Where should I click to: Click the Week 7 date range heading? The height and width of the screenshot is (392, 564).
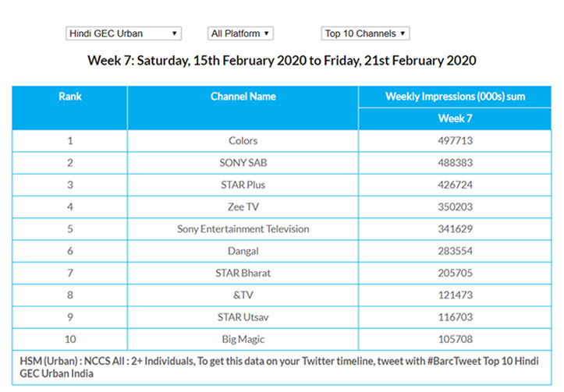coord(282,61)
